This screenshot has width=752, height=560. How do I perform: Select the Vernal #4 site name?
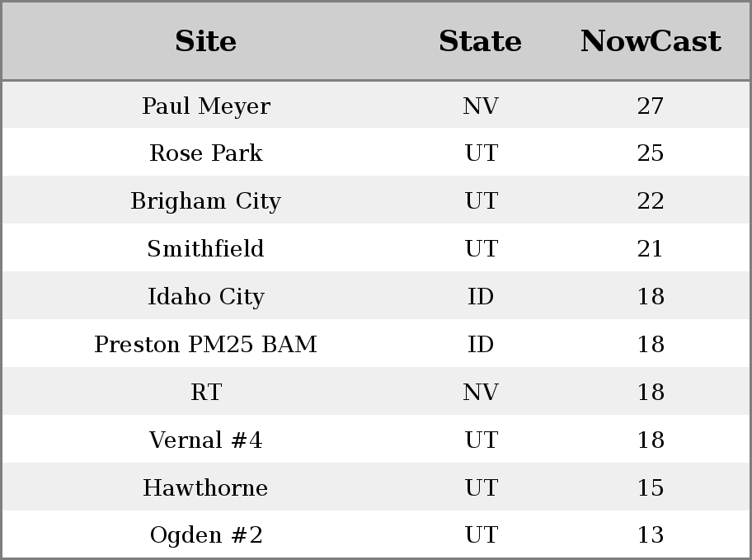[x=206, y=440]
